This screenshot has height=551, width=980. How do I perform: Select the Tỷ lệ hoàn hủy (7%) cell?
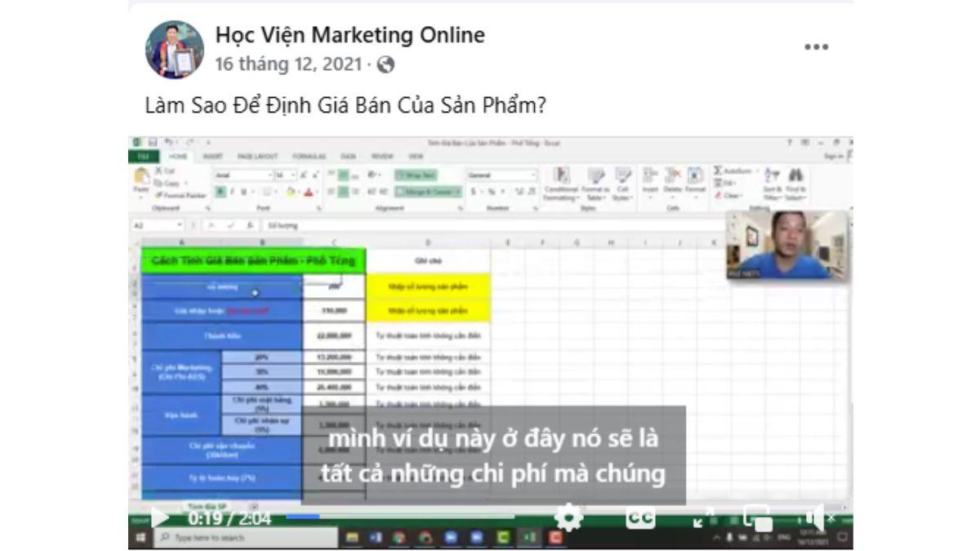tap(221, 478)
